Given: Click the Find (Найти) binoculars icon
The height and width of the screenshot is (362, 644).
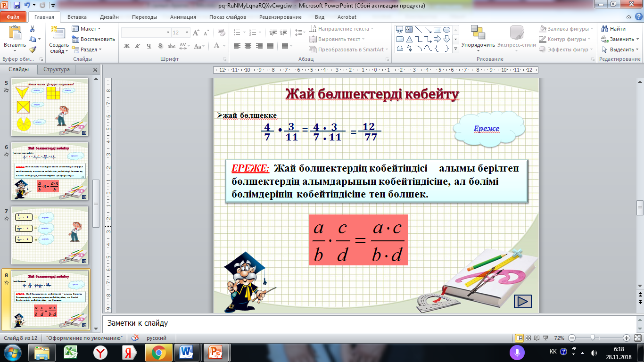Looking at the screenshot, I should point(604,29).
